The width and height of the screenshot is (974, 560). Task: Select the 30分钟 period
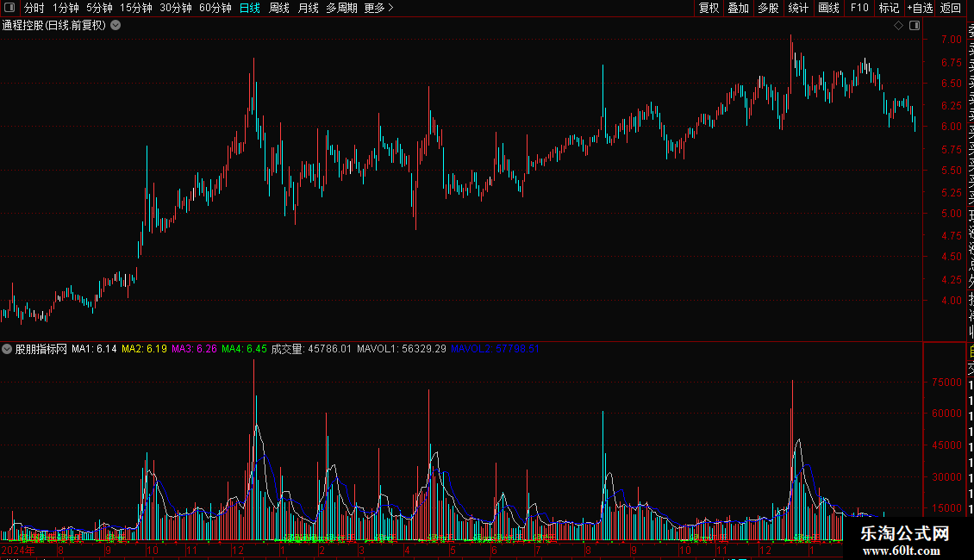[176, 8]
